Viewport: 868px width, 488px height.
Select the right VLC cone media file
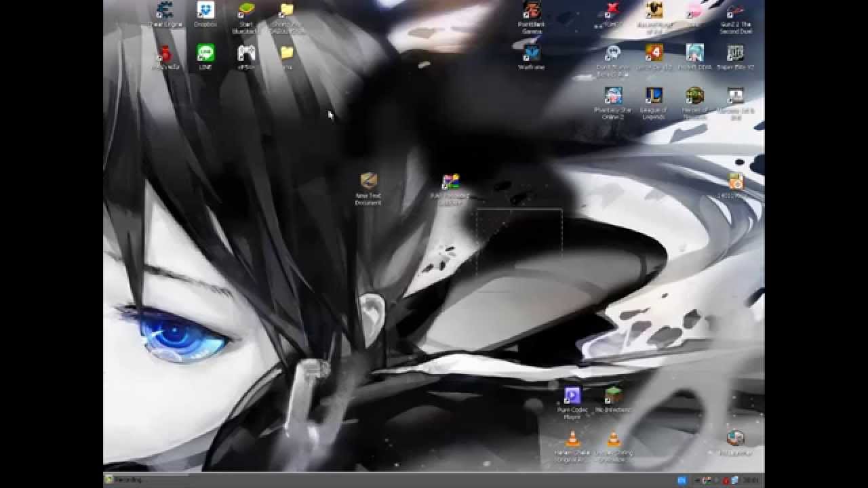613,439
